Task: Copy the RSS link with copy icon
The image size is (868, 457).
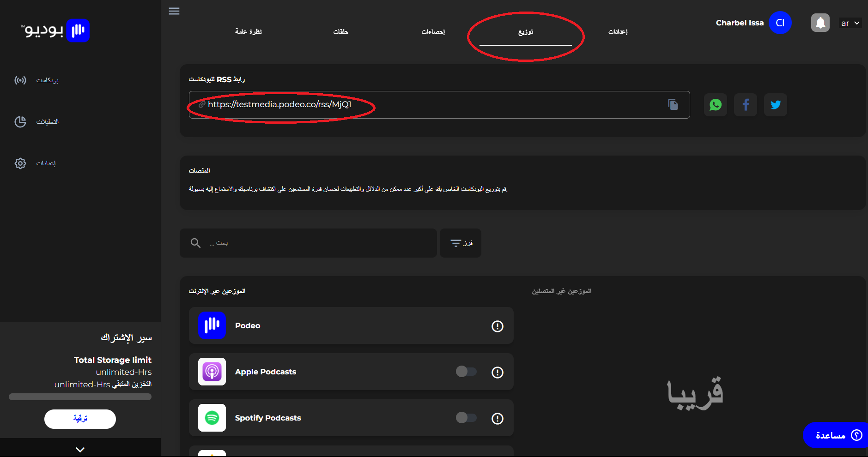Action: click(673, 105)
